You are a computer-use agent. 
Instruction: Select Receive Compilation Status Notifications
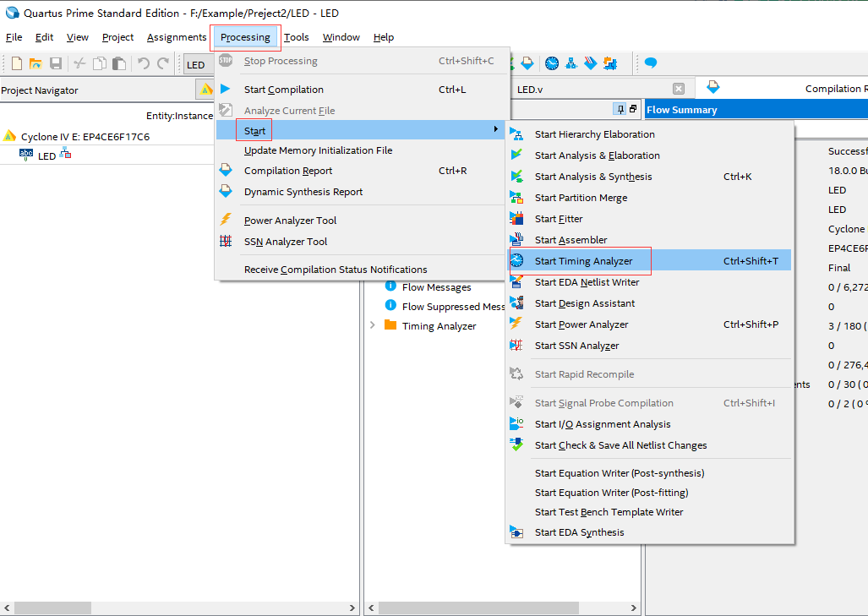(362, 270)
